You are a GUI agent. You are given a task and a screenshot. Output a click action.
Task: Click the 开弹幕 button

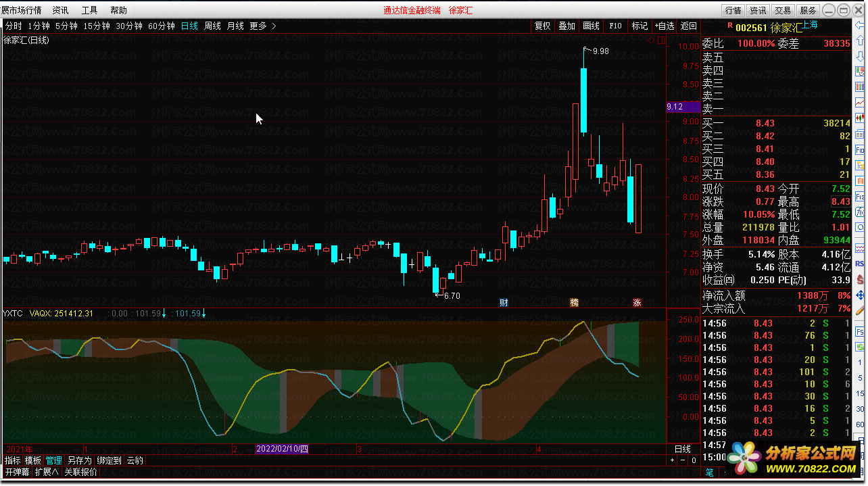(18, 472)
